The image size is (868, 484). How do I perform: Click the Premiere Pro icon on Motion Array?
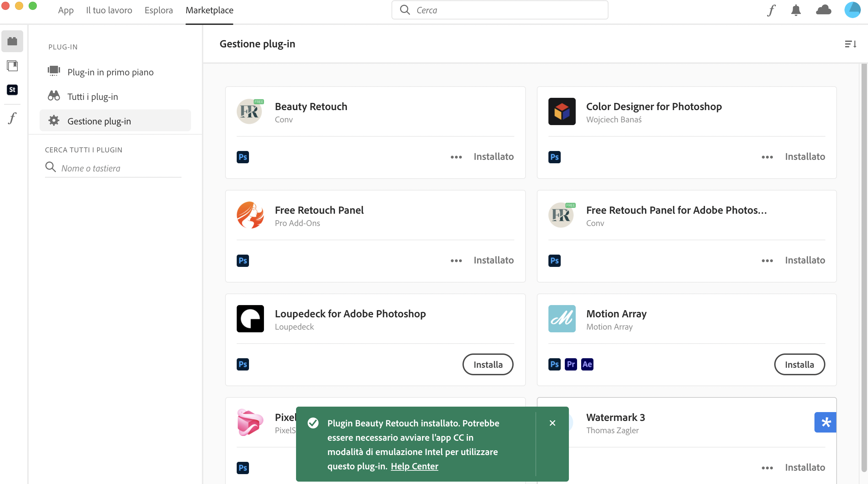(571, 364)
